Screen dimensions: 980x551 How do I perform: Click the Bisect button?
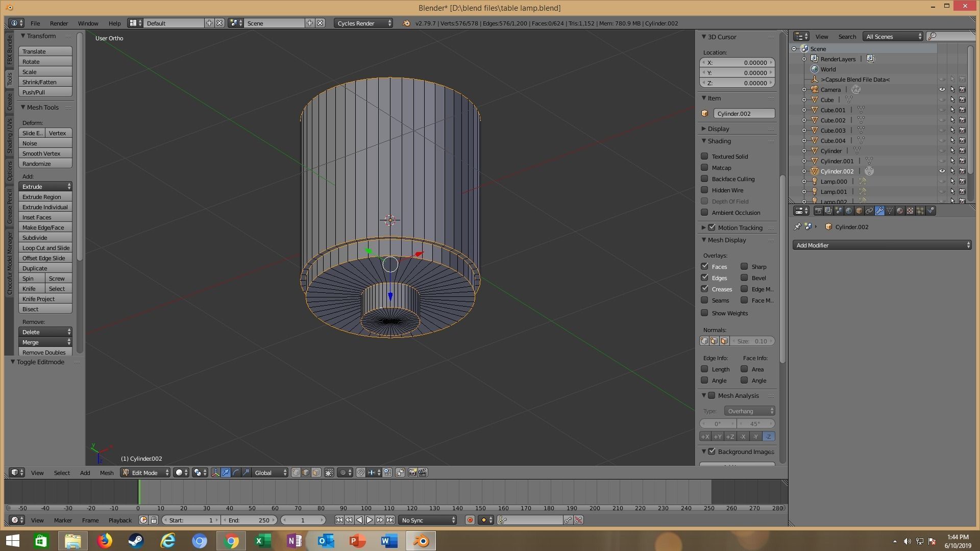pos(45,309)
